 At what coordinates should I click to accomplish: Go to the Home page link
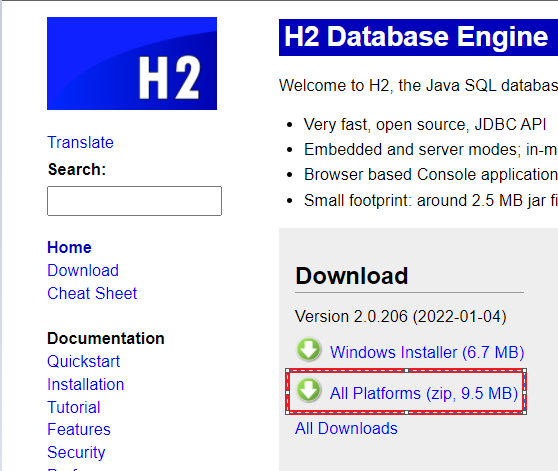pos(69,247)
